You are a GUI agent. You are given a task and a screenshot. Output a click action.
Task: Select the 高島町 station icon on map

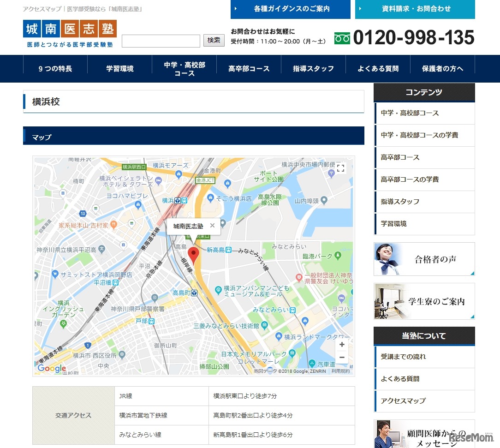194,293
